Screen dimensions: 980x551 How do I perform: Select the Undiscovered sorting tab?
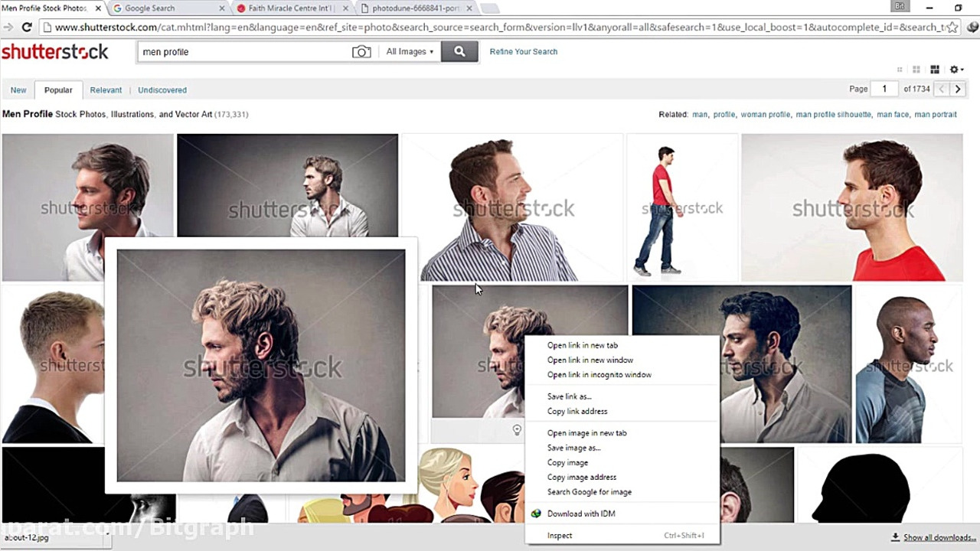(x=162, y=90)
